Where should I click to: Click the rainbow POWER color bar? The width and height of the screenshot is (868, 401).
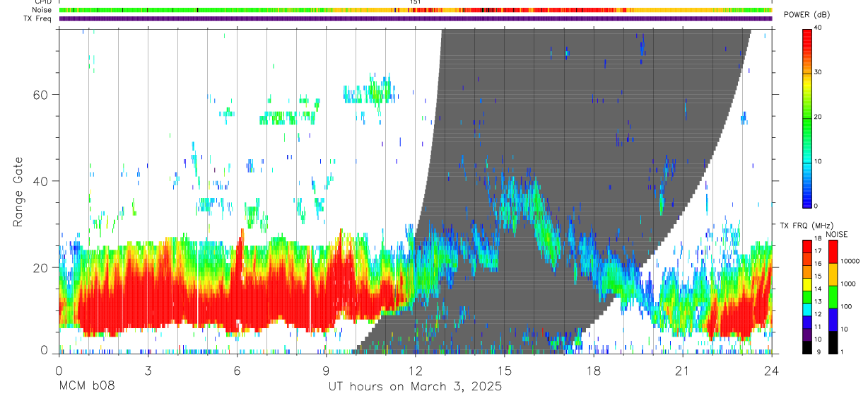807,117
